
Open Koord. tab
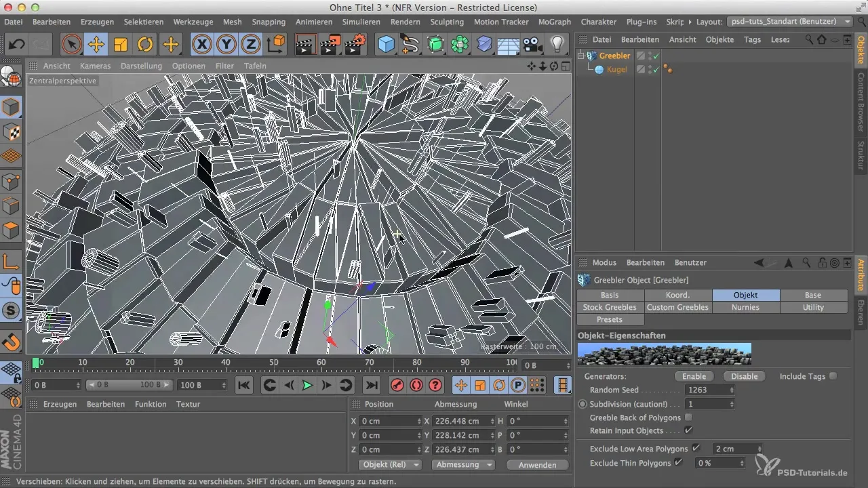pyautogui.click(x=678, y=295)
